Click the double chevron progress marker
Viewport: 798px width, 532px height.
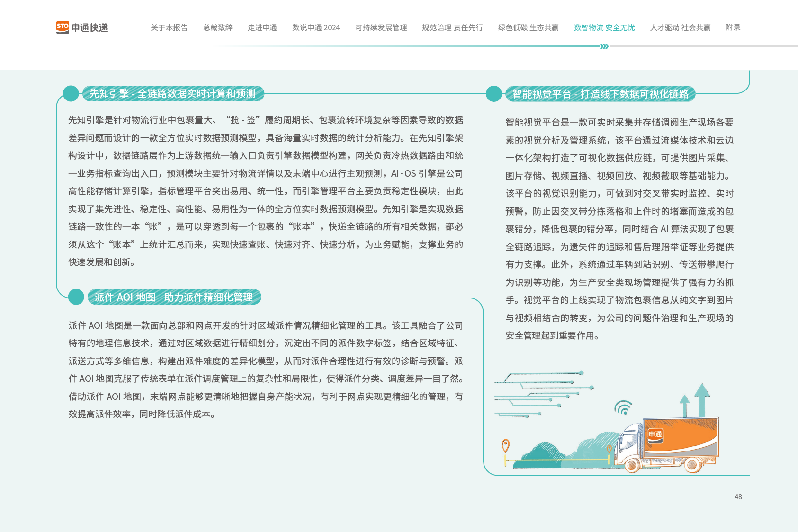click(604, 46)
